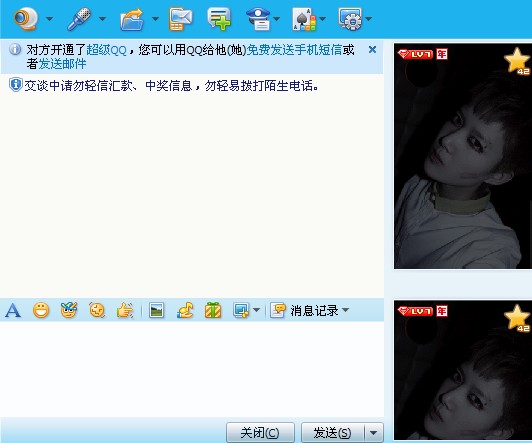
Task: Launch QQ games via card icon
Action: pyautogui.click(x=304, y=19)
